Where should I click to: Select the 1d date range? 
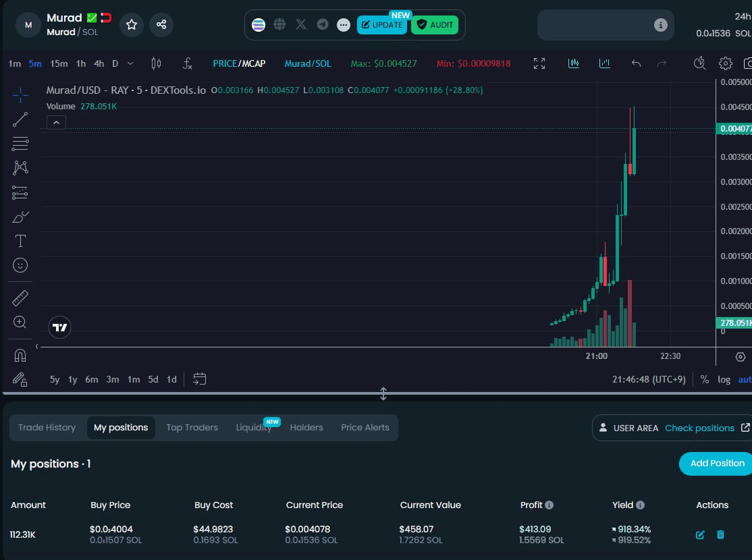pyautogui.click(x=171, y=379)
